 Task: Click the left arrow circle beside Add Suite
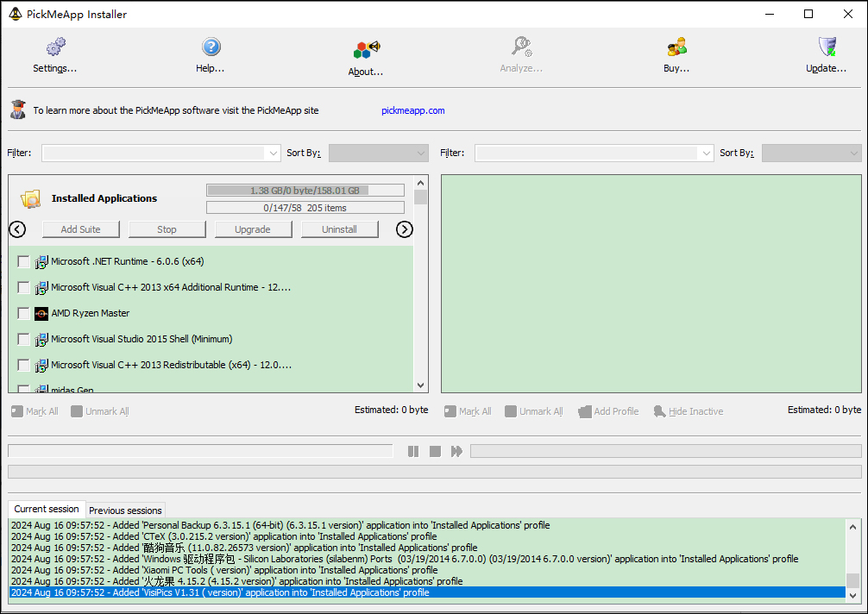(17, 229)
